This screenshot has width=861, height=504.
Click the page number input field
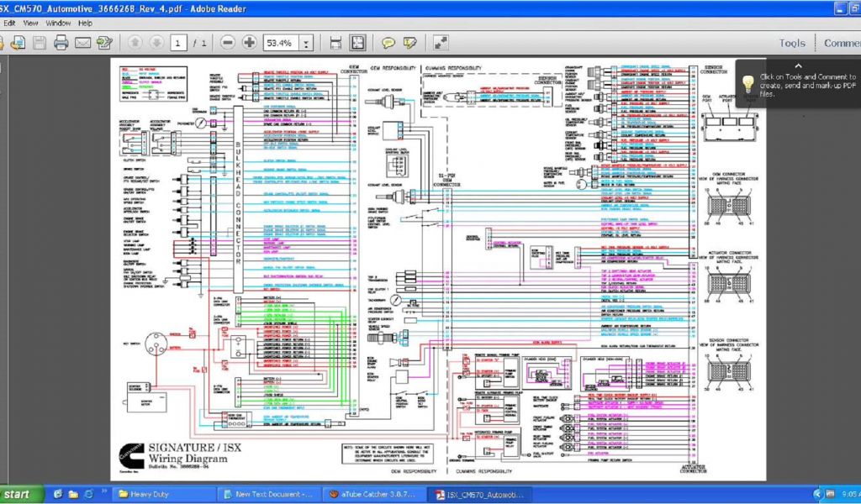pos(178,43)
